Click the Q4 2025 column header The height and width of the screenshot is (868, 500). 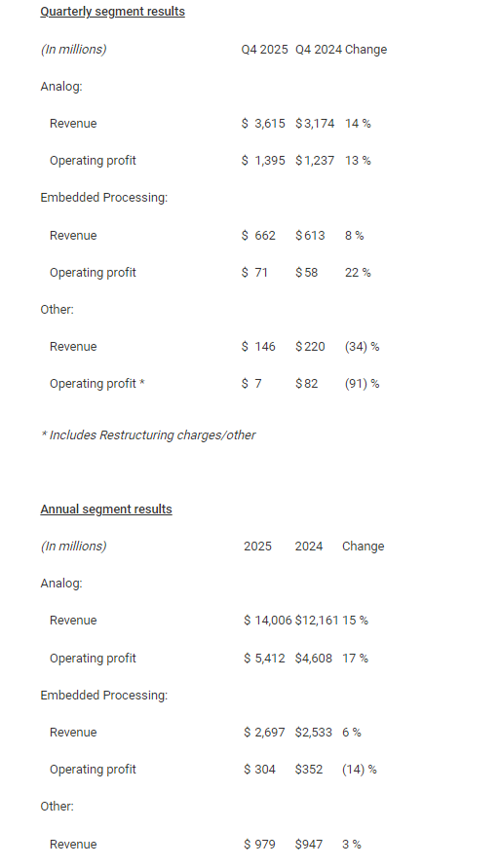264,50
